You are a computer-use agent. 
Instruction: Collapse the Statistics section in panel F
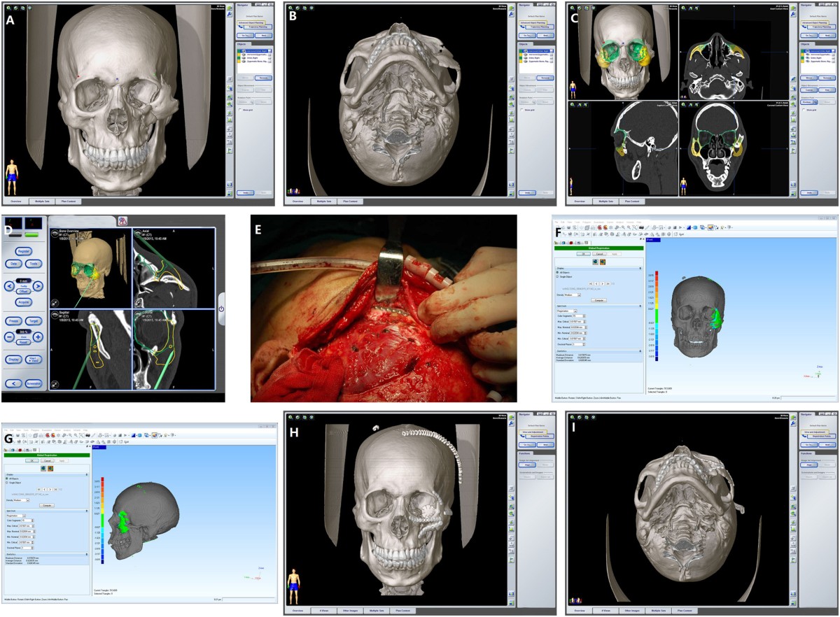(x=640, y=351)
